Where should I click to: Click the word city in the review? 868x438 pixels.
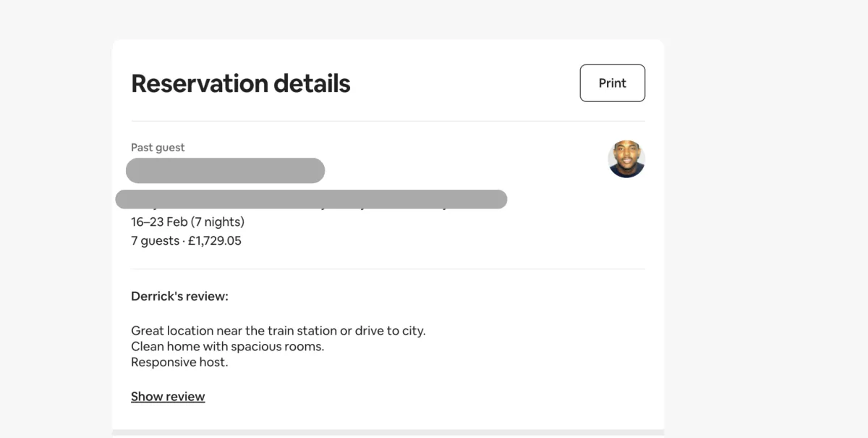click(x=412, y=331)
